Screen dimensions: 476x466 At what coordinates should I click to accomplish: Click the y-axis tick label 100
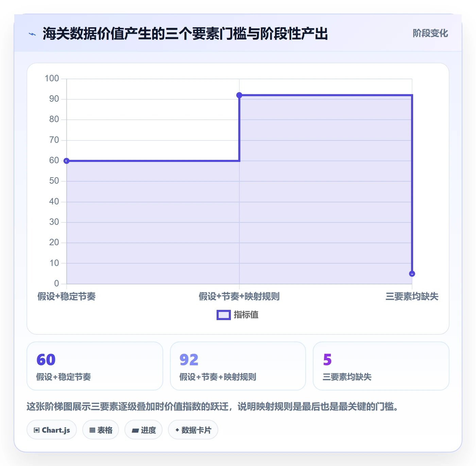click(x=52, y=79)
